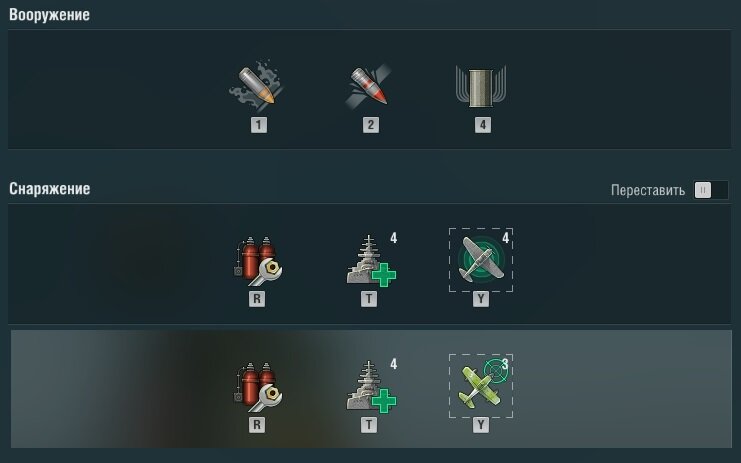The height and width of the screenshot is (463, 741).
Task: Select the green spotter plane consumable
Action: pyautogui.click(x=481, y=386)
